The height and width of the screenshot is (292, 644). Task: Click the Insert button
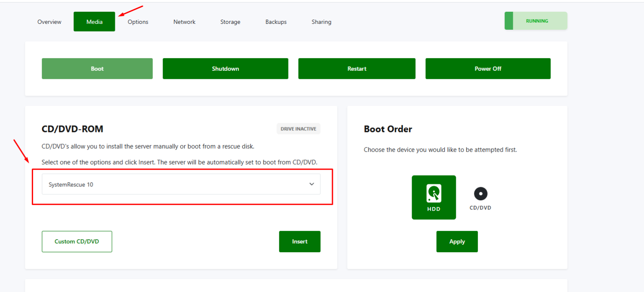coord(300,242)
